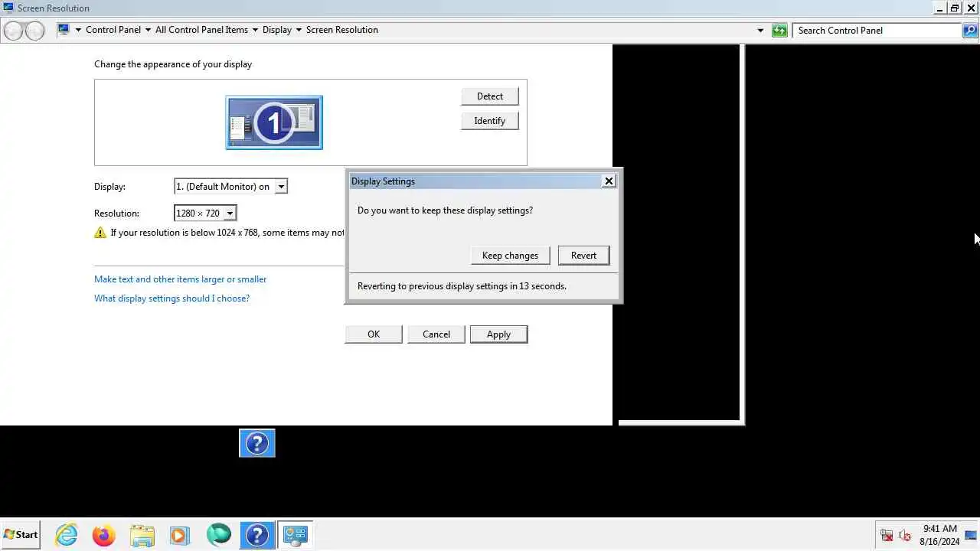Expand the arrow after Display breadcrumb
Image resolution: width=980 pixels, height=551 pixels.
click(x=299, y=31)
